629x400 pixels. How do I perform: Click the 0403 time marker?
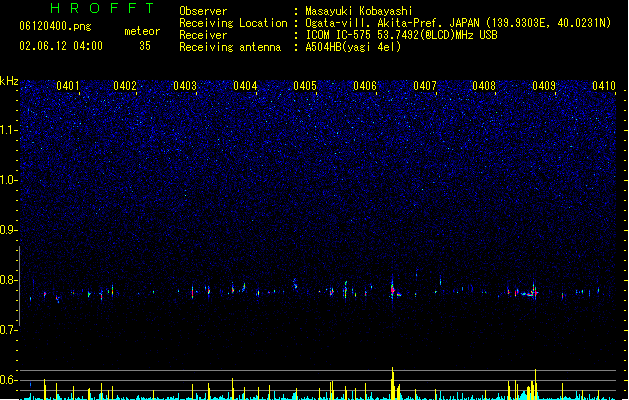185,86
